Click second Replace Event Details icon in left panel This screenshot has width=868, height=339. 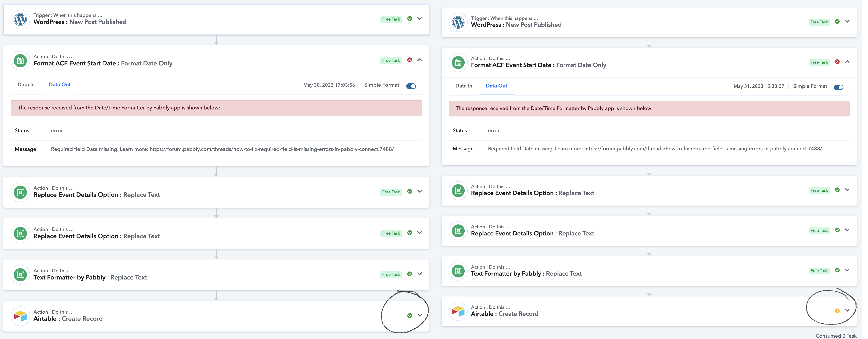coord(20,233)
